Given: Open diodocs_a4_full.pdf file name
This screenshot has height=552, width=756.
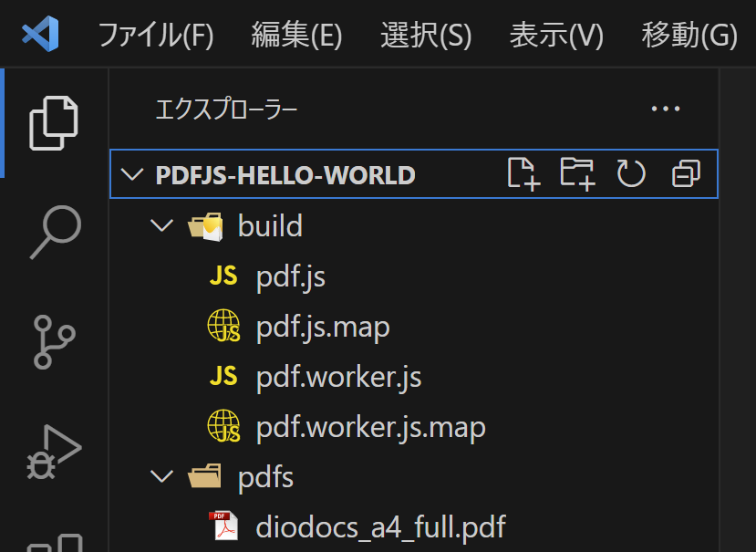Looking at the screenshot, I should pos(381,527).
